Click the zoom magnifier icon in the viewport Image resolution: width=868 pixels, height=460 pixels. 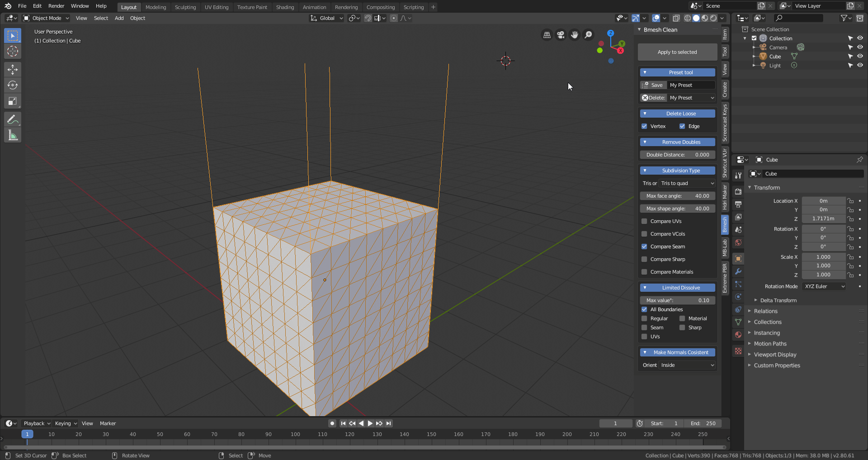click(x=588, y=35)
